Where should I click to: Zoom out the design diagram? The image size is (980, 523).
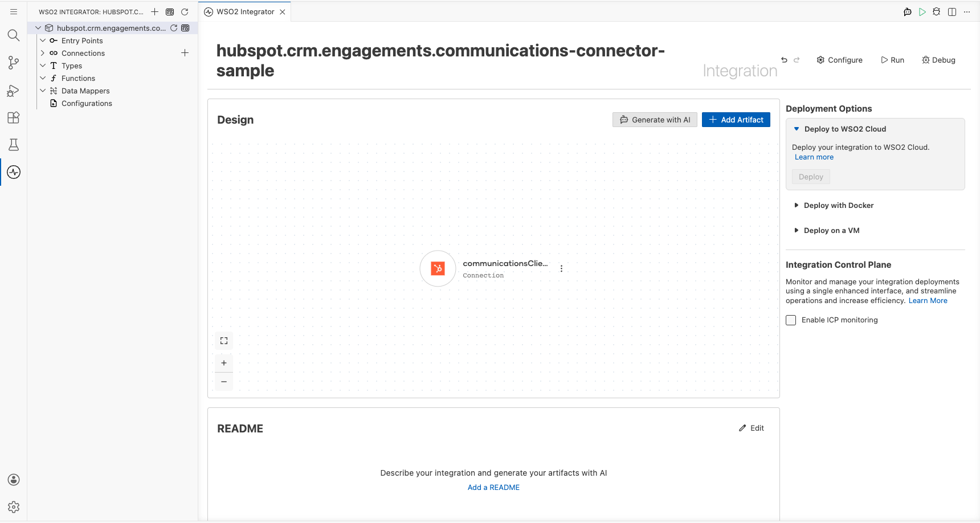pos(224,382)
